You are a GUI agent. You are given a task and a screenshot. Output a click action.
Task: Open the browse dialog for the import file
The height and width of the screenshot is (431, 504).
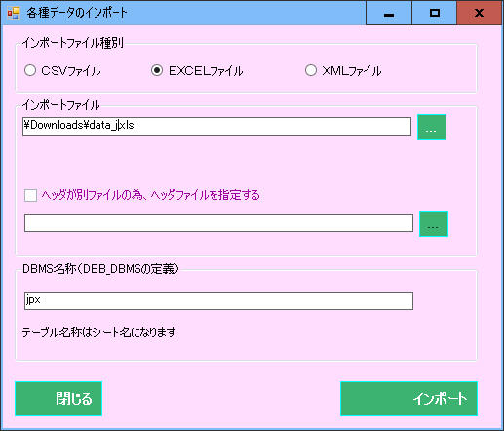pos(432,127)
